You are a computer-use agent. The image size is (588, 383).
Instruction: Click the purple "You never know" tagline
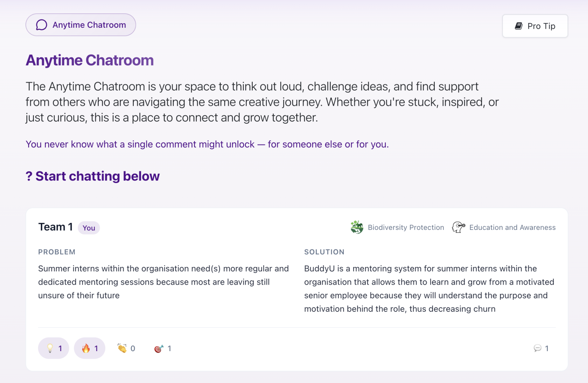(207, 144)
